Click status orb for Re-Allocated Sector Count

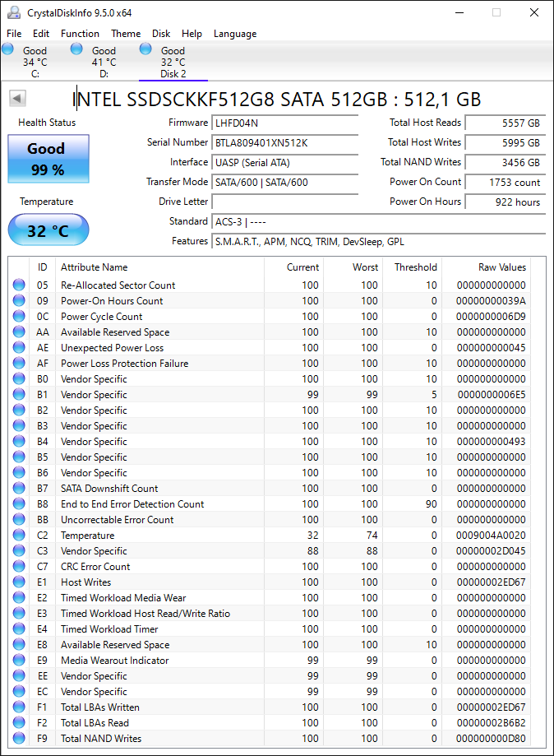click(19, 285)
